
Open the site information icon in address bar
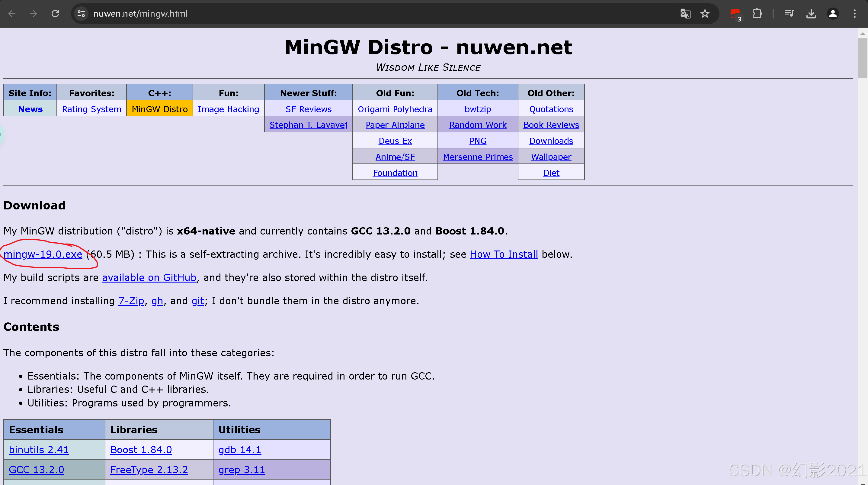point(81,14)
